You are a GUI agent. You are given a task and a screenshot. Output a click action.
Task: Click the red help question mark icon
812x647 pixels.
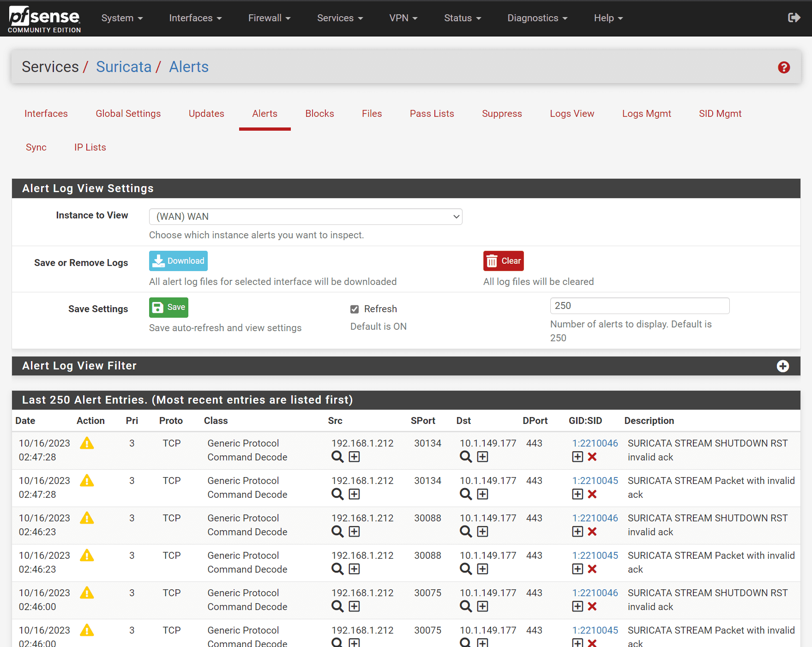(x=783, y=67)
